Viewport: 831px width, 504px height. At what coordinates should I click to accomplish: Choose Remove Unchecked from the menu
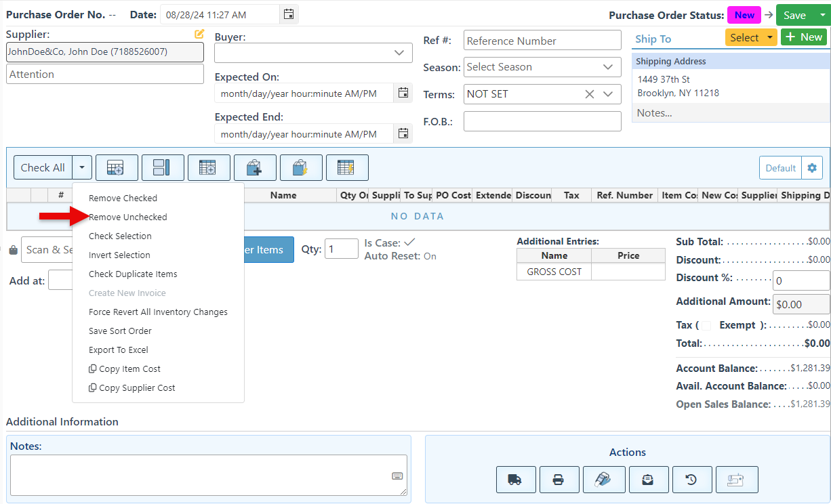point(127,217)
